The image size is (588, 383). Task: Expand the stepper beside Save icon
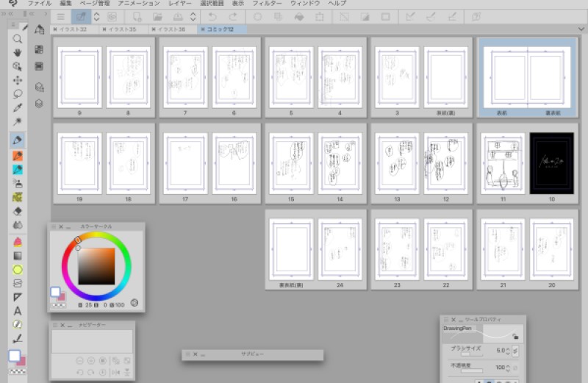click(x=193, y=17)
